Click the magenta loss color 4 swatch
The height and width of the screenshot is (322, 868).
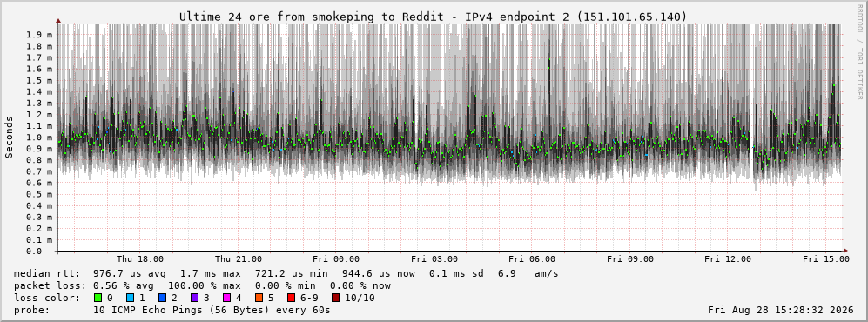226,299
